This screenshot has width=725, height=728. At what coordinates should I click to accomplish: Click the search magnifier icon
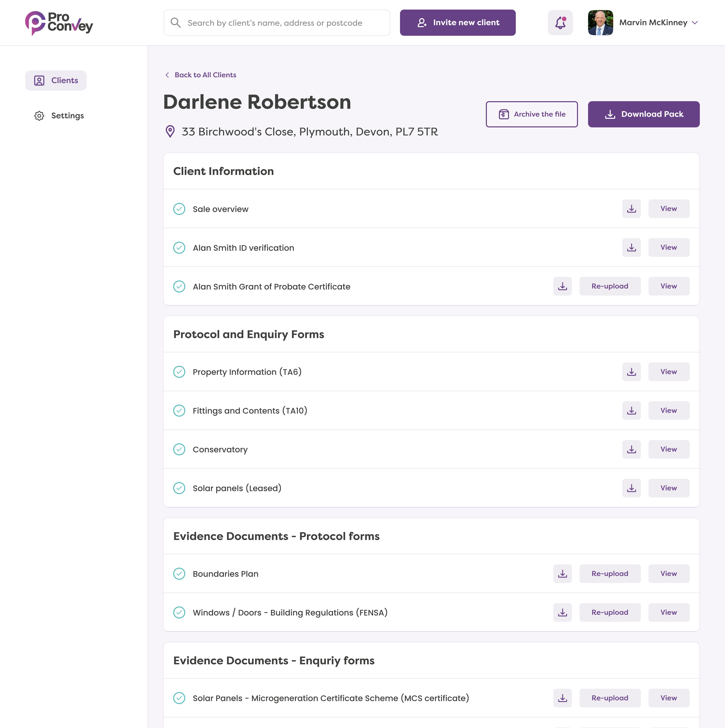pos(176,23)
